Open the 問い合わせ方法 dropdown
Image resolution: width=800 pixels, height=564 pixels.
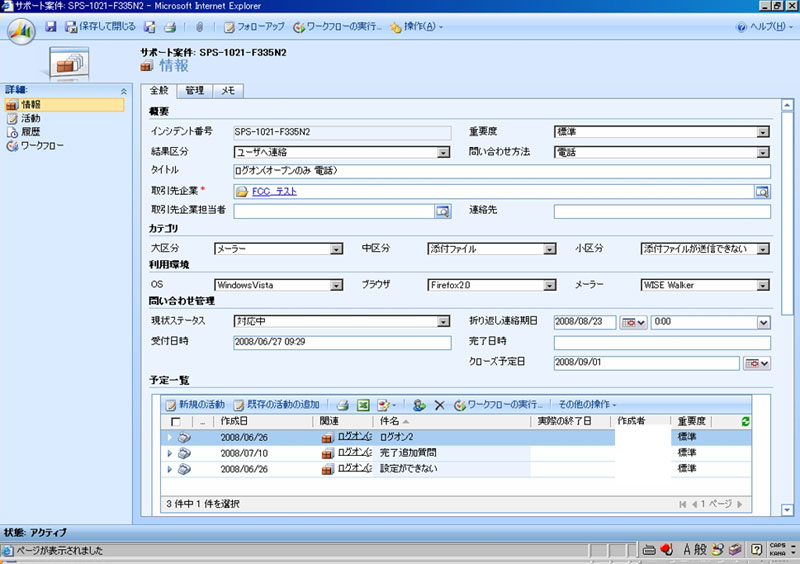click(x=763, y=152)
